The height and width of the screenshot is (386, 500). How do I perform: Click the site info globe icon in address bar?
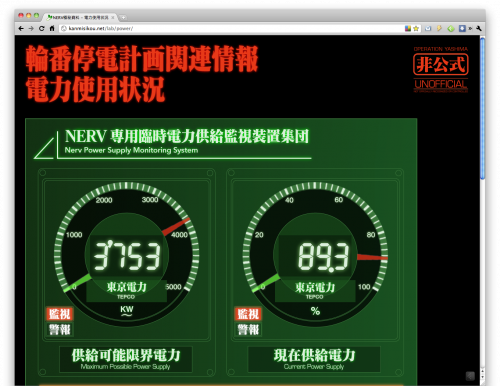[63, 29]
